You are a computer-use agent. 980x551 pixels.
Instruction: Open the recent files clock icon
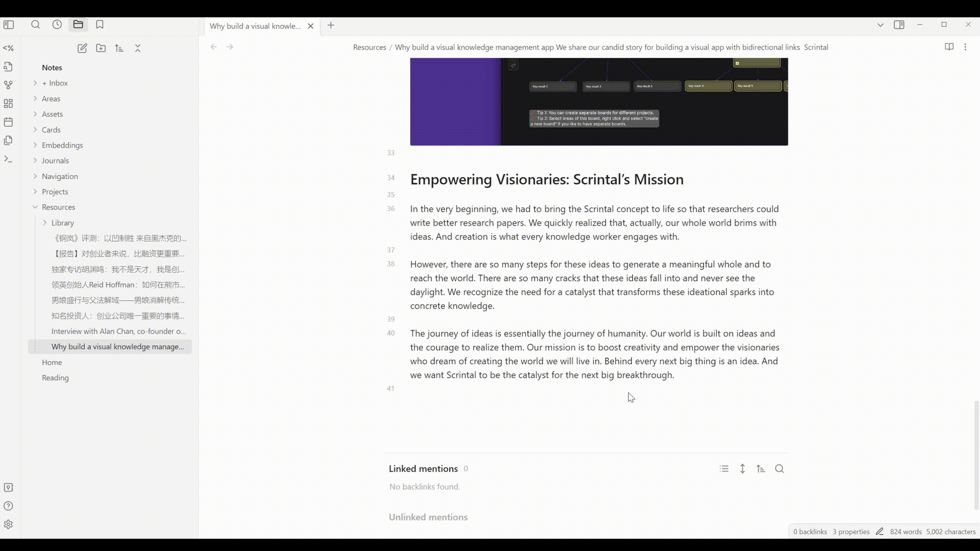57,25
